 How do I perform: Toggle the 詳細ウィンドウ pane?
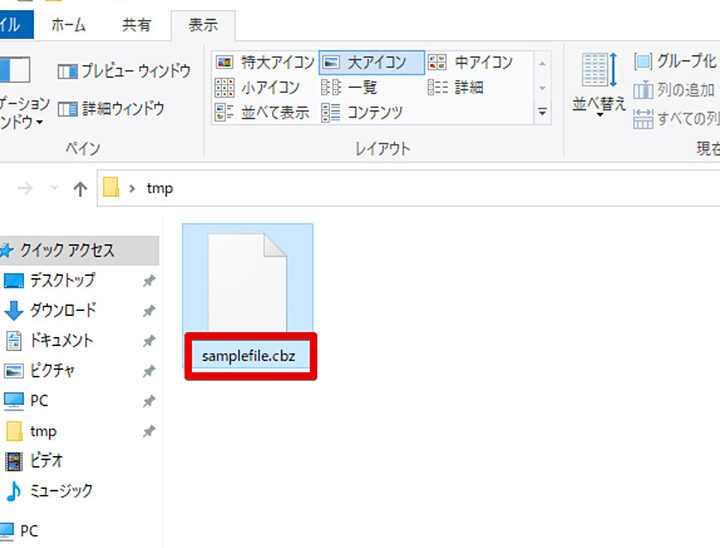coord(112,108)
